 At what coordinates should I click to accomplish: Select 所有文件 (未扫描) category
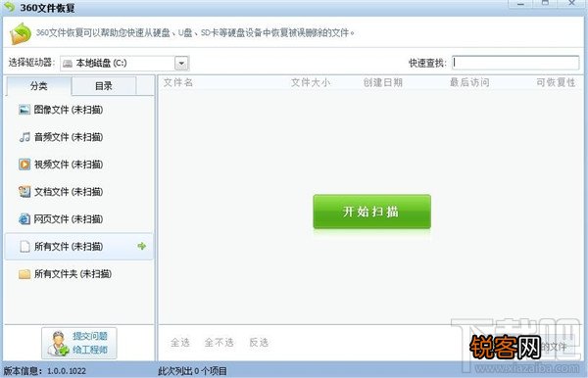(x=78, y=246)
